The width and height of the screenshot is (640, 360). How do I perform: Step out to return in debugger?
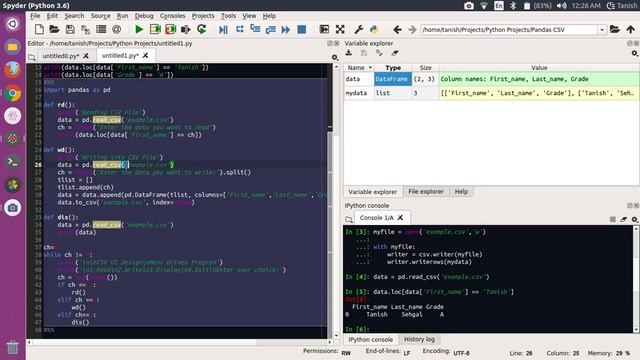coord(270,29)
